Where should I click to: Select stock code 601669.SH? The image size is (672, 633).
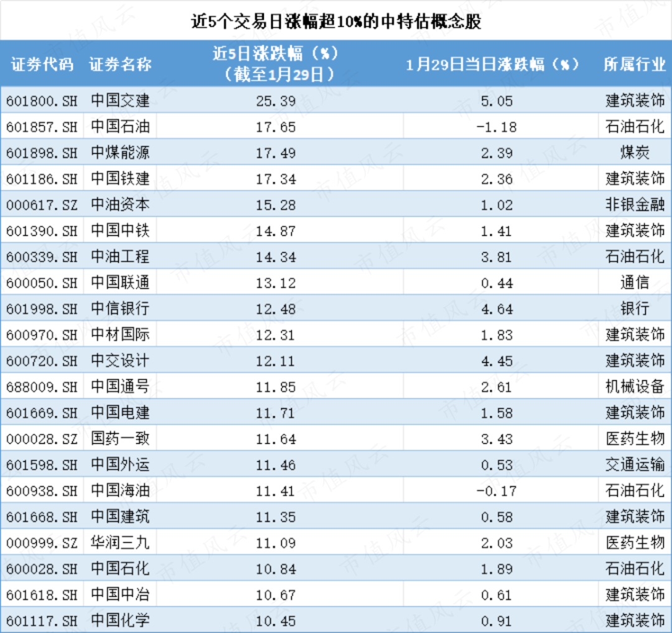click(x=42, y=413)
